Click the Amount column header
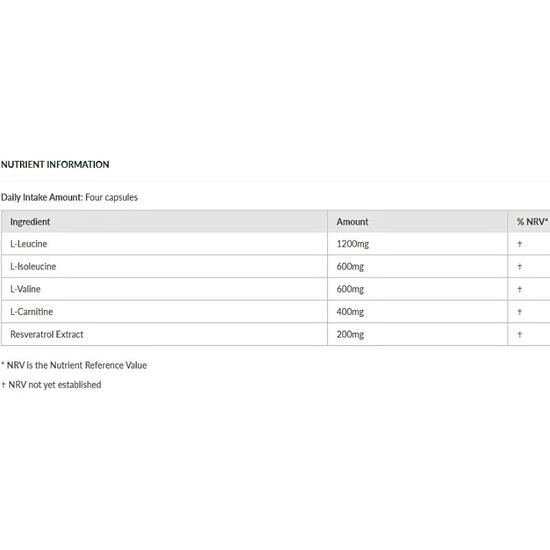Viewport: 550px width, 550px height. click(x=417, y=222)
